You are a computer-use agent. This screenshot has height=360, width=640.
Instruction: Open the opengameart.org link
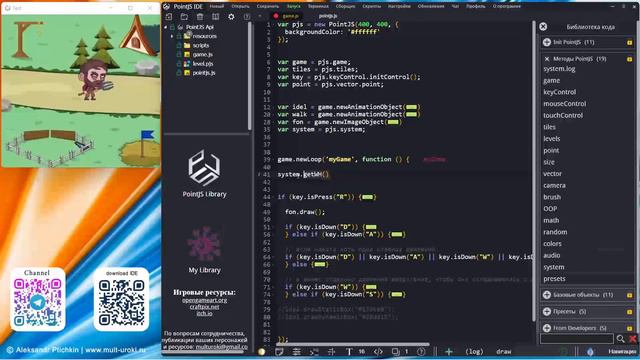pyautogui.click(x=204, y=300)
